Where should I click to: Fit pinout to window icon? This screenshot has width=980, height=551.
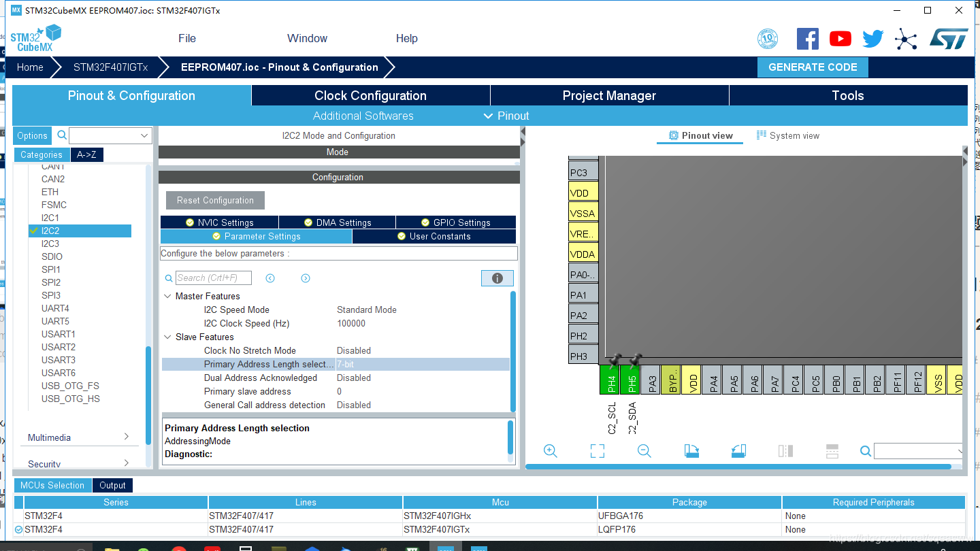[598, 451]
